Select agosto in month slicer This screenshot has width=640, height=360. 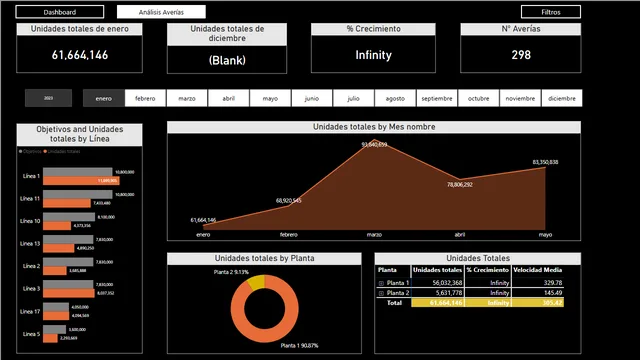click(395, 98)
